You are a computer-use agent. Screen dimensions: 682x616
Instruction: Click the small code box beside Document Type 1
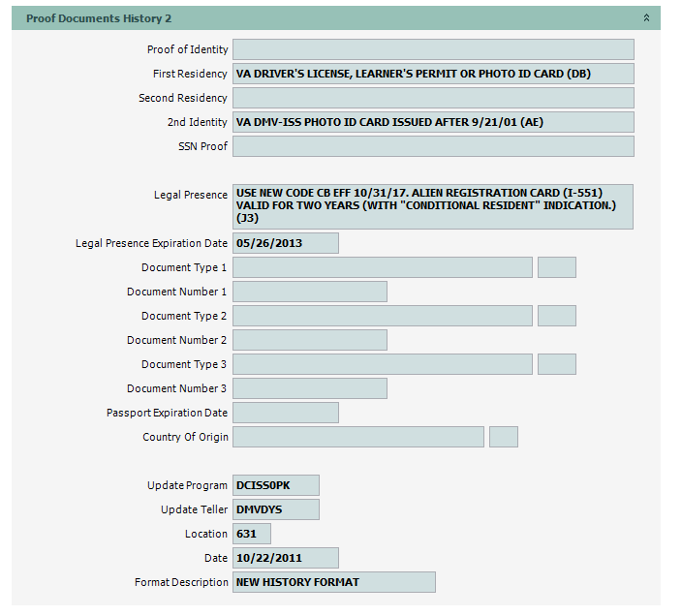pos(557,267)
